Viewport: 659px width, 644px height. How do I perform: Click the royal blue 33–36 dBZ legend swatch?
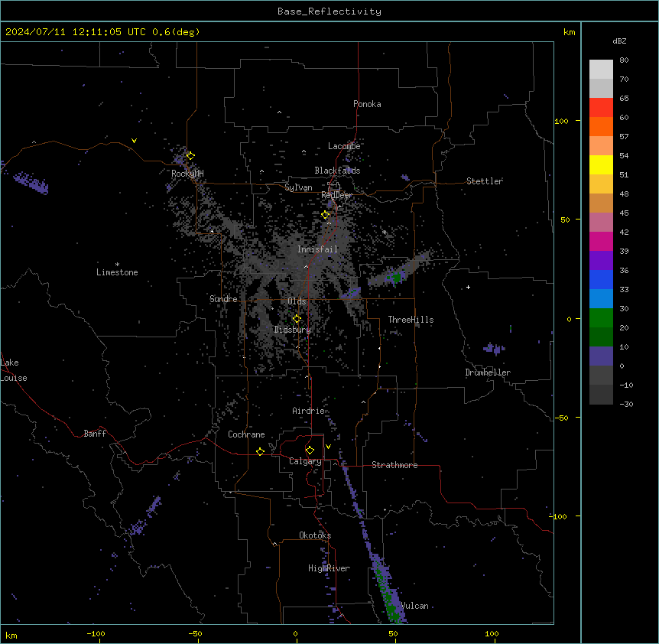tap(601, 279)
